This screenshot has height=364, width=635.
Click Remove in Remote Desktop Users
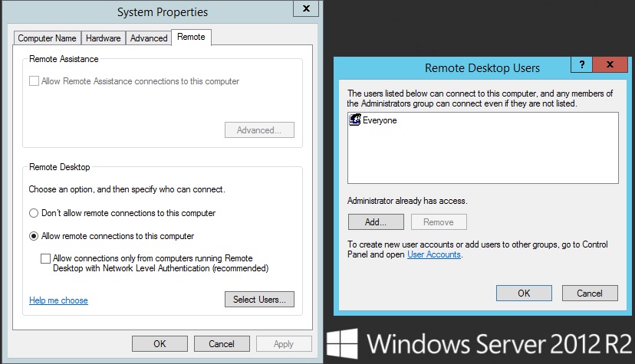439,222
